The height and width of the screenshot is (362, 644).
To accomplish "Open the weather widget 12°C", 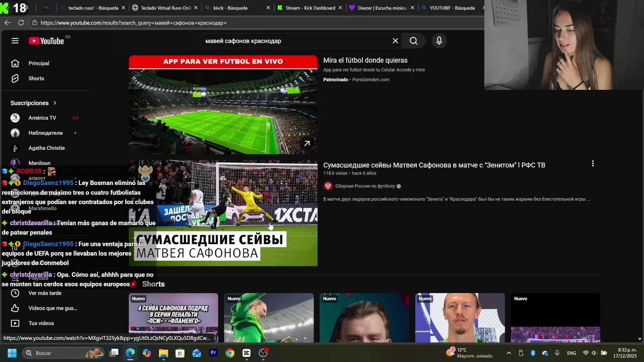I will [470, 353].
